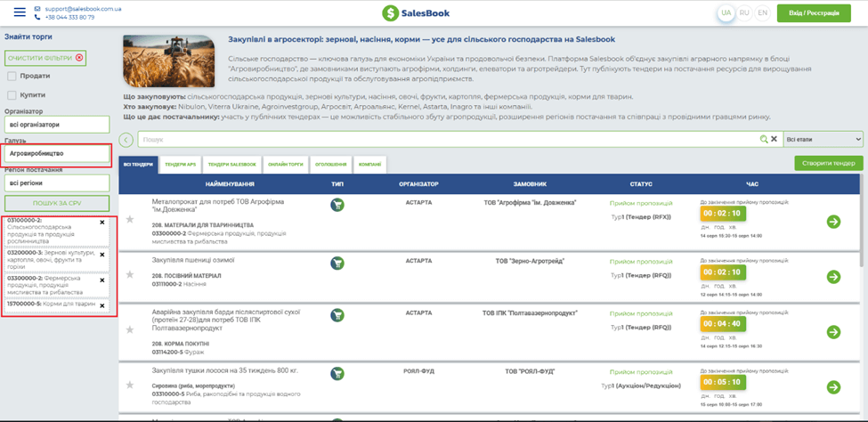This screenshot has width=868, height=422.
Task: Remove CPV filter 03100000-2
Action: coord(101,222)
